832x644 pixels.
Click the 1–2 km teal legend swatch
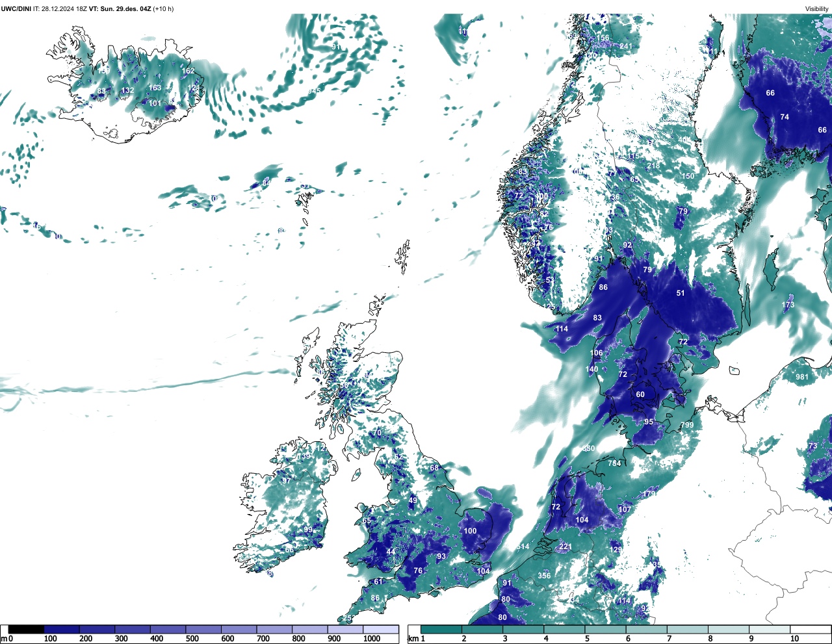coord(441,629)
